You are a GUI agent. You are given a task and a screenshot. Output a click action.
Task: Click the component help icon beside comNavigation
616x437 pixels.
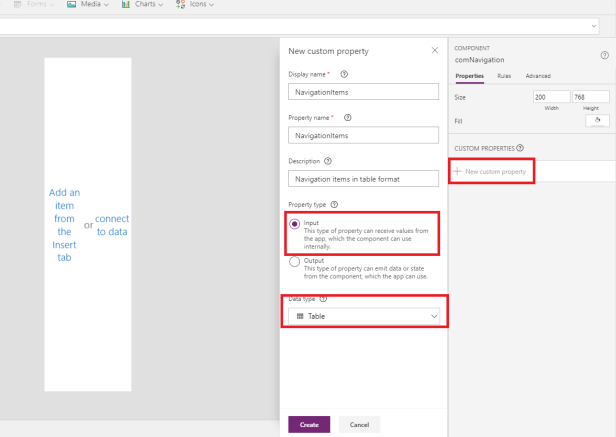click(604, 55)
